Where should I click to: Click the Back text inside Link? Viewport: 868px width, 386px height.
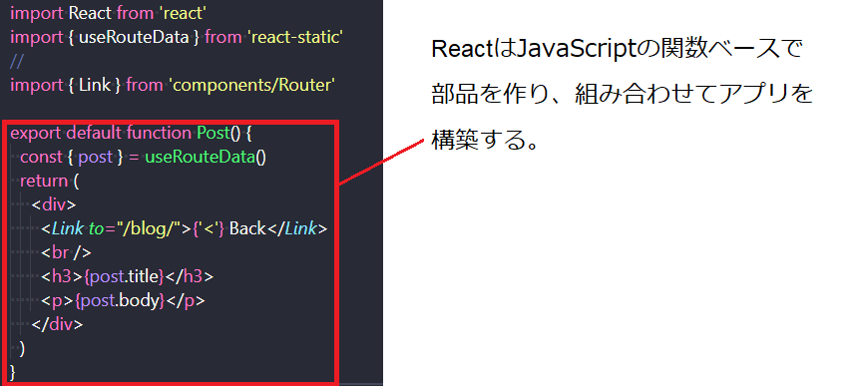pyautogui.click(x=247, y=228)
